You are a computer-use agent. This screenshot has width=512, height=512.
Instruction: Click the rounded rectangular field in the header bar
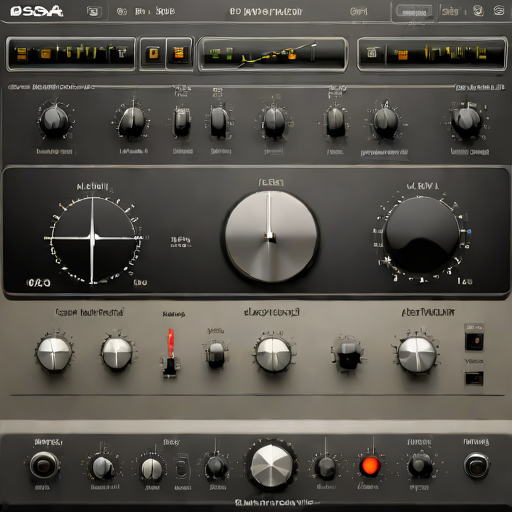coord(414,12)
